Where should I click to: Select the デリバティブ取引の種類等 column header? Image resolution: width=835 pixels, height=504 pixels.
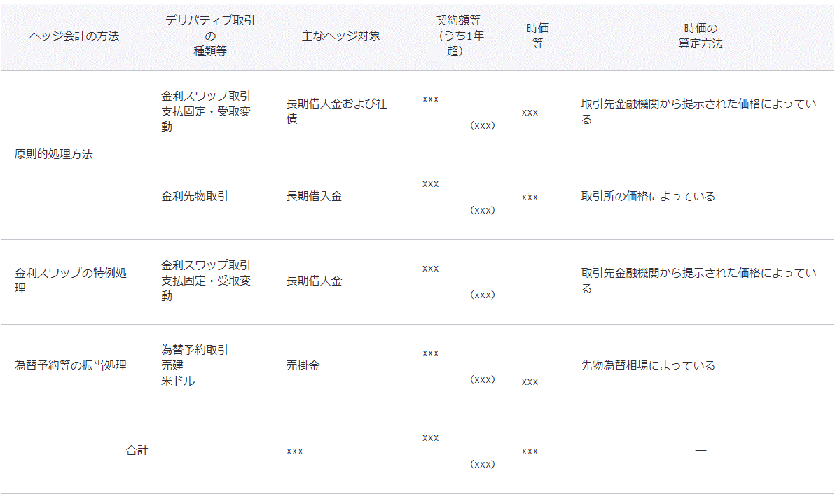coord(210,36)
